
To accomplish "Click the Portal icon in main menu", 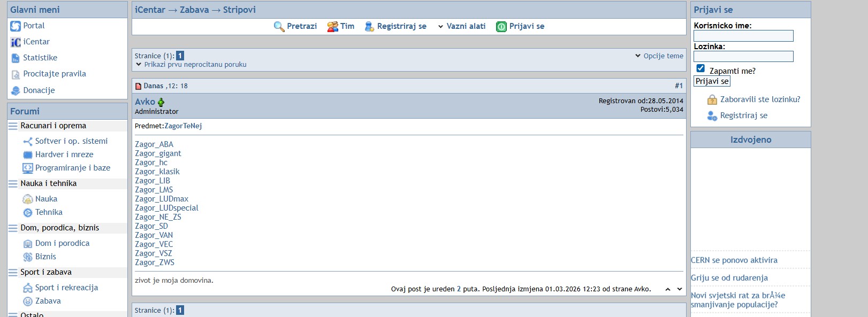I will click(16, 26).
